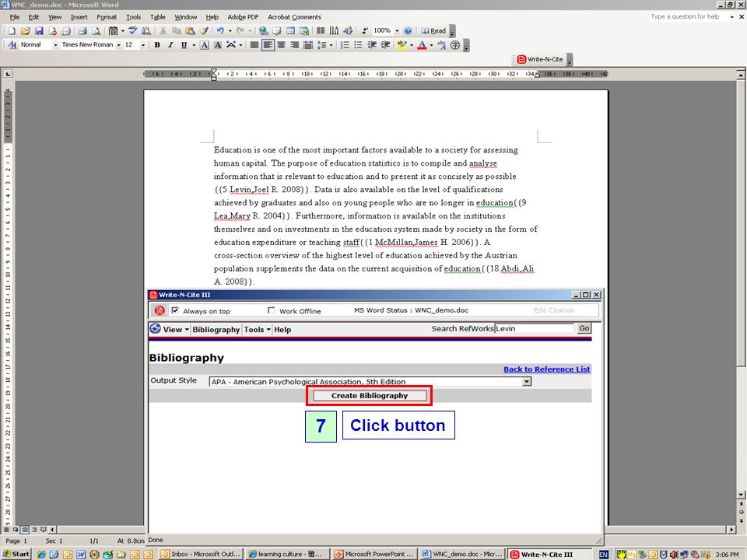Viewport: 747px width, 560px height.
Task: Click the Cut scissors icon
Action: [x=163, y=31]
